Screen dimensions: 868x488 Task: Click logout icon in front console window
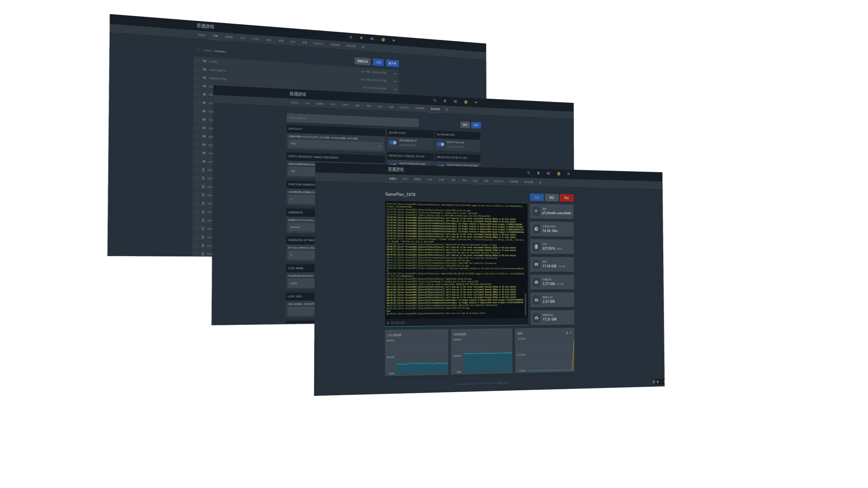(x=569, y=174)
